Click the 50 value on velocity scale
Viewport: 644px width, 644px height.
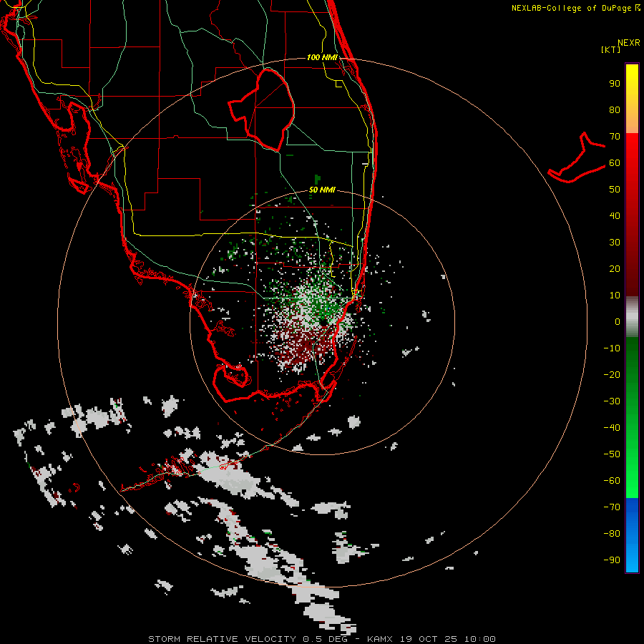click(x=615, y=190)
